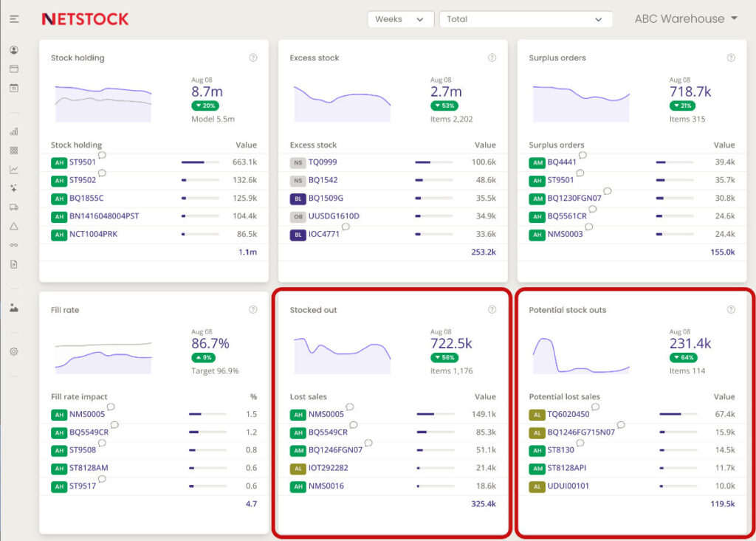This screenshot has width=756, height=541.
Task: Open the line chart trends icon
Action: [x=13, y=168]
